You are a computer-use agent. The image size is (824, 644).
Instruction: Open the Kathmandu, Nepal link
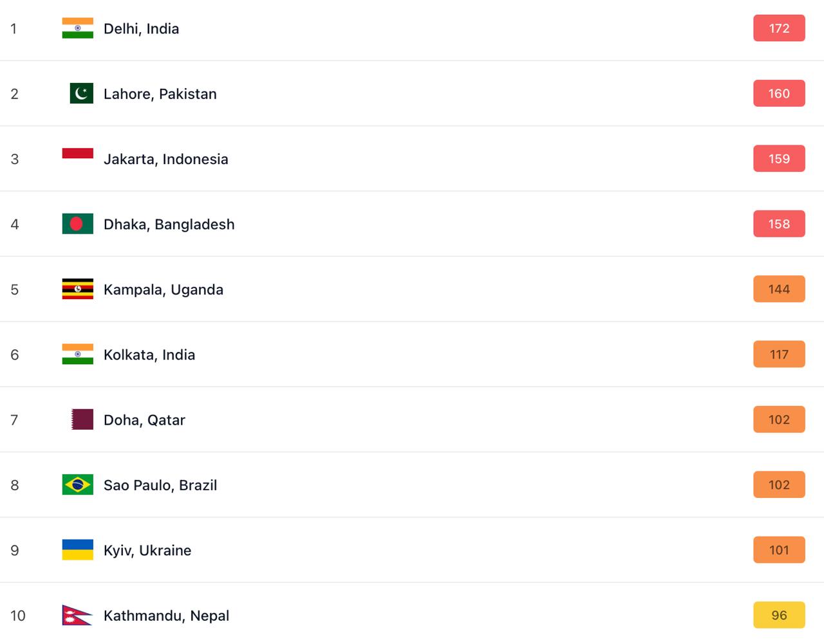pos(166,616)
